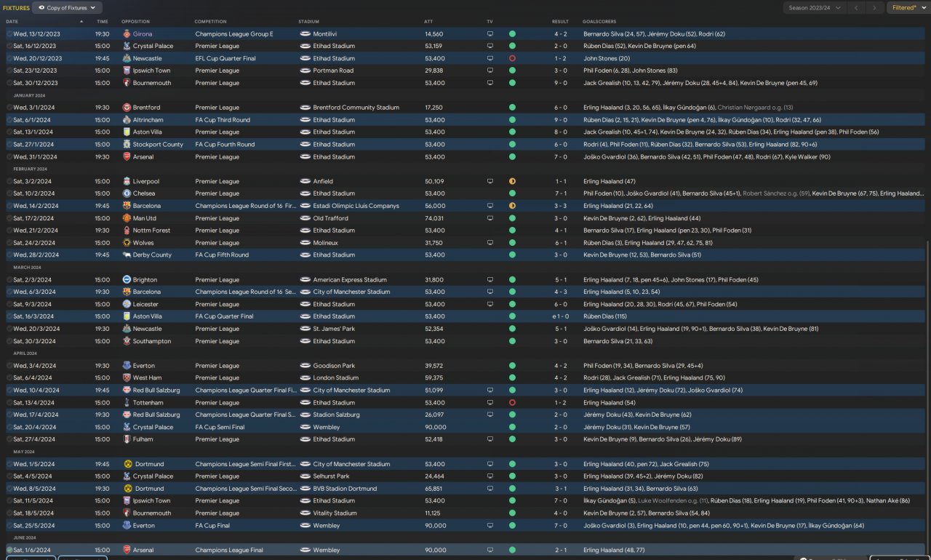
Task: Click the 74,031 attendance value
Action: coord(433,218)
